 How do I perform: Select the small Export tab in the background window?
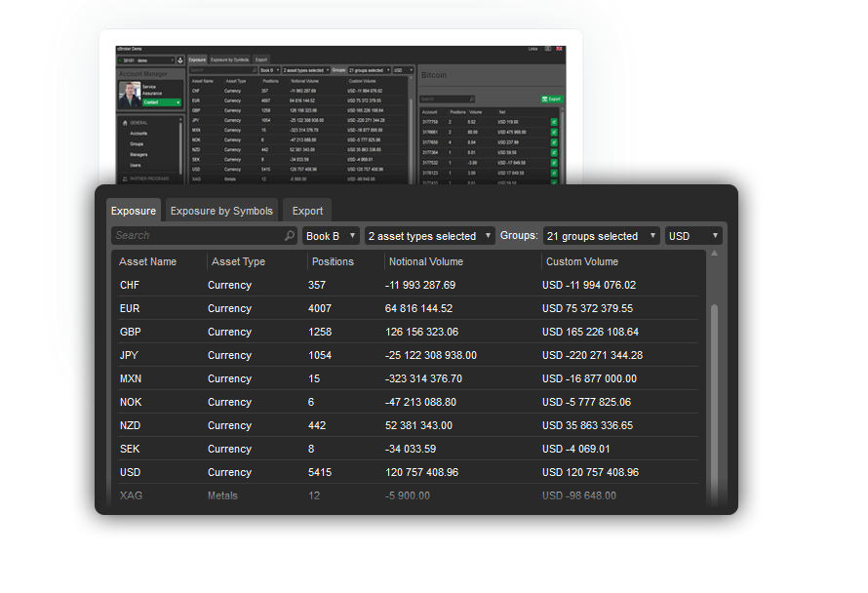(261, 59)
